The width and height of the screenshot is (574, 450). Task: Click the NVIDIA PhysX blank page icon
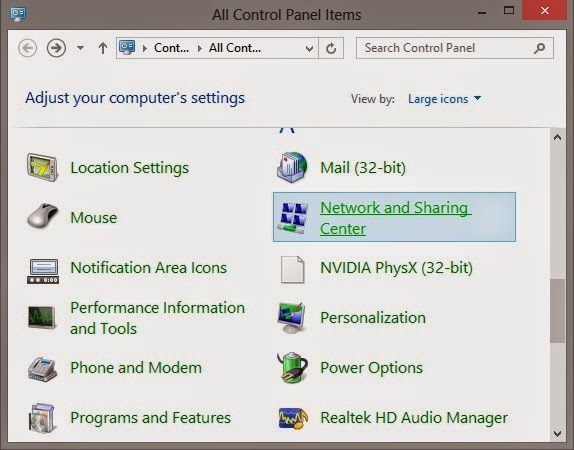[x=292, y=270]
